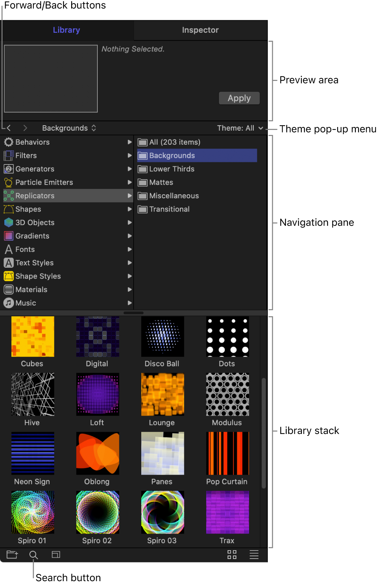Switch to the Inspector tab

coord(200,30)
